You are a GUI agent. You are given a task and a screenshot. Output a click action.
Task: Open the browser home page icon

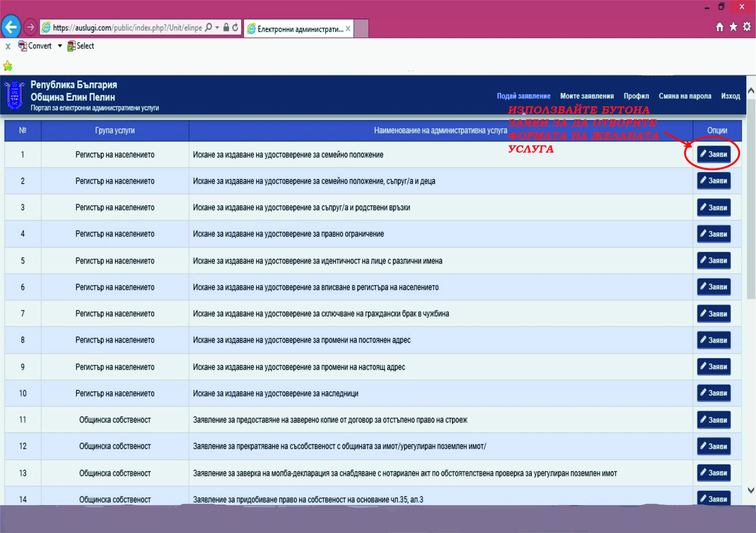(719, 27)
